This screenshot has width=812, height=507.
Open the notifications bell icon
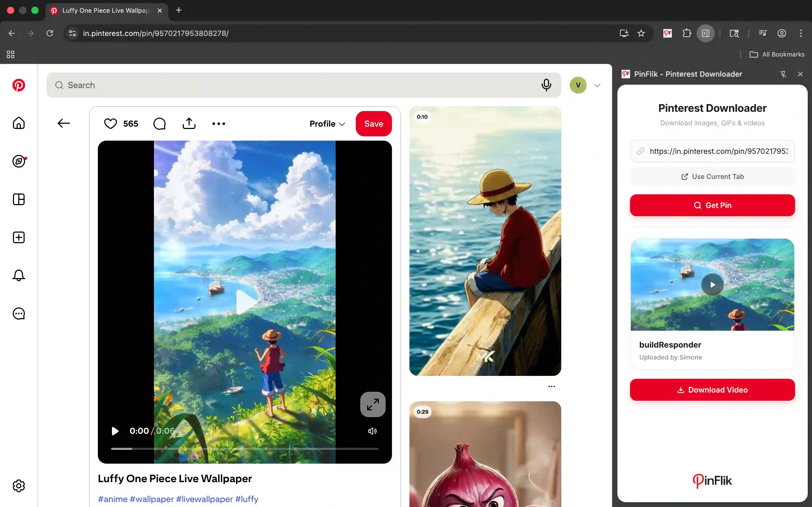19,275
